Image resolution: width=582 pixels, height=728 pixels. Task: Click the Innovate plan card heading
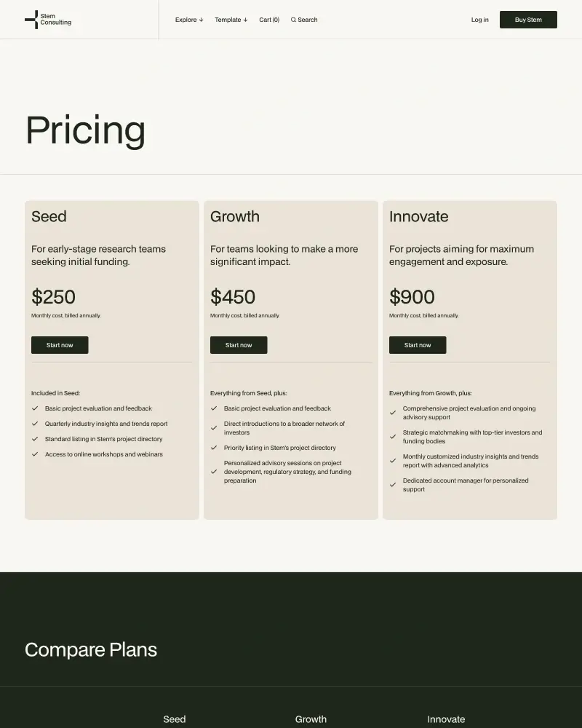418,216
